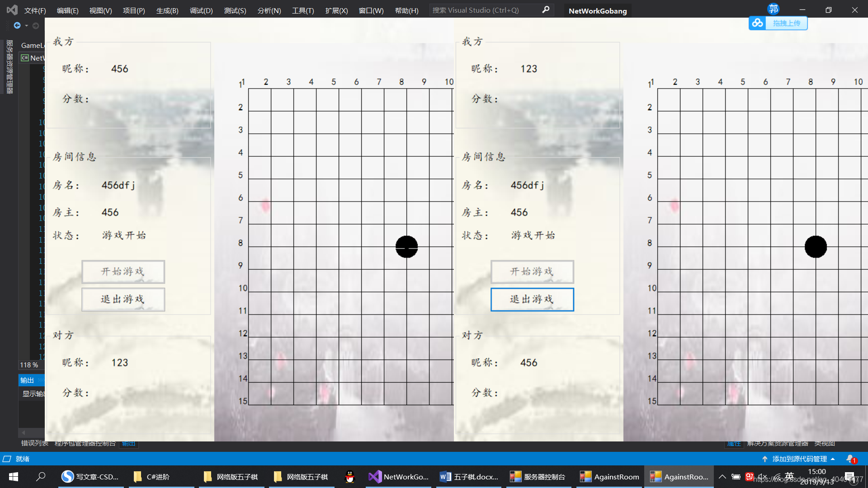Click 添加到源代码管理 in status bar
Image resolution: width=868 pixels, height=488 pixels.
799,459
